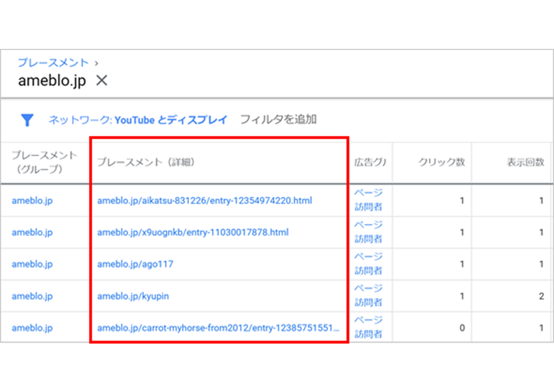Select the ameblo.jp title text
This screenshot has width=554, height=392.
point(52,81)
